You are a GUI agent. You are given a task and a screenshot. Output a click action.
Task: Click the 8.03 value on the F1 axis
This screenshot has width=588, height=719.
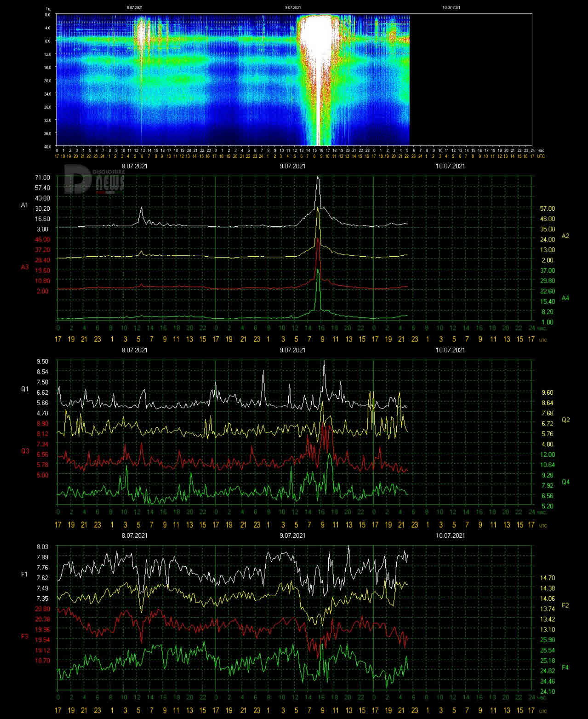coord(42,546)
